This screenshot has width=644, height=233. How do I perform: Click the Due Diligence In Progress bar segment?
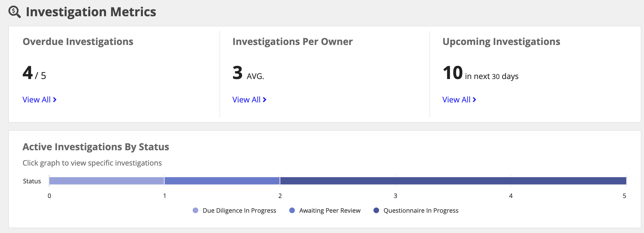pos(107,181)
